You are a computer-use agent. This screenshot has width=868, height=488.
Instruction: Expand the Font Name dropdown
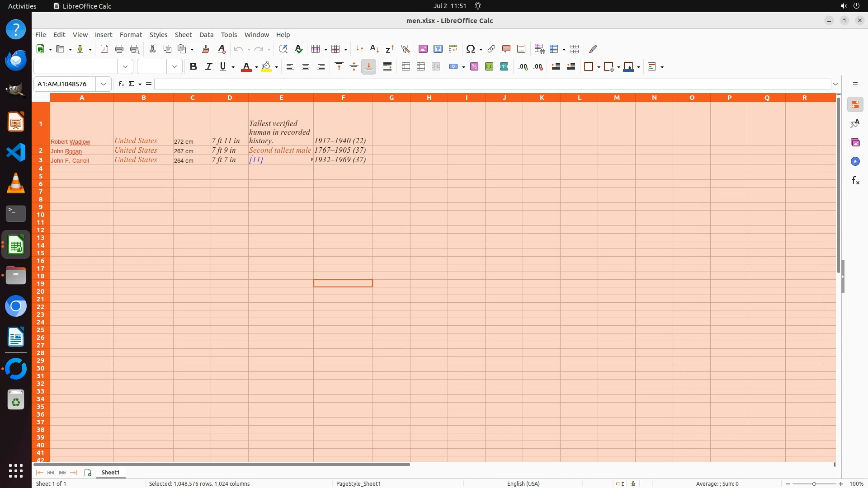[x=125, y=67]
